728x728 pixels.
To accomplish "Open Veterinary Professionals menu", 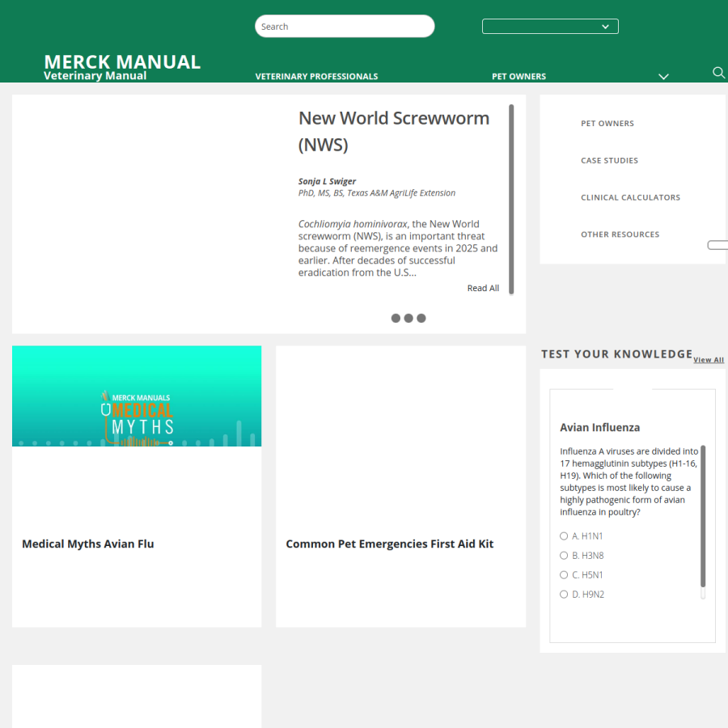I will tap(316, 77).
